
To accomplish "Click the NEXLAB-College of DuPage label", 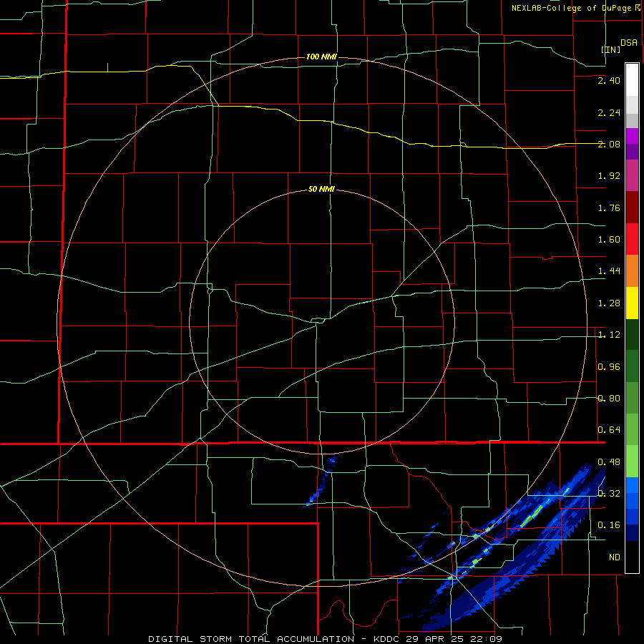I will [x=572, y=8].
